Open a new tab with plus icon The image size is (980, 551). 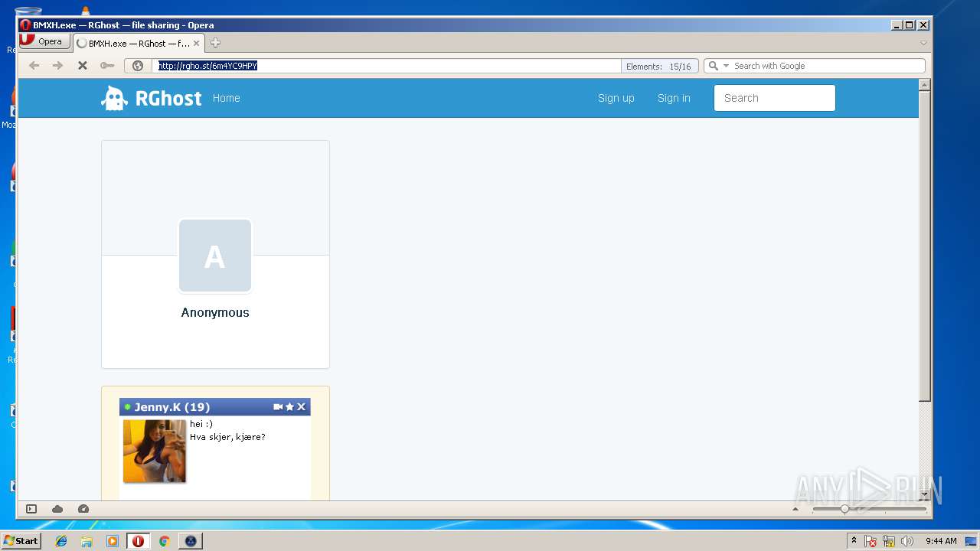215,43
